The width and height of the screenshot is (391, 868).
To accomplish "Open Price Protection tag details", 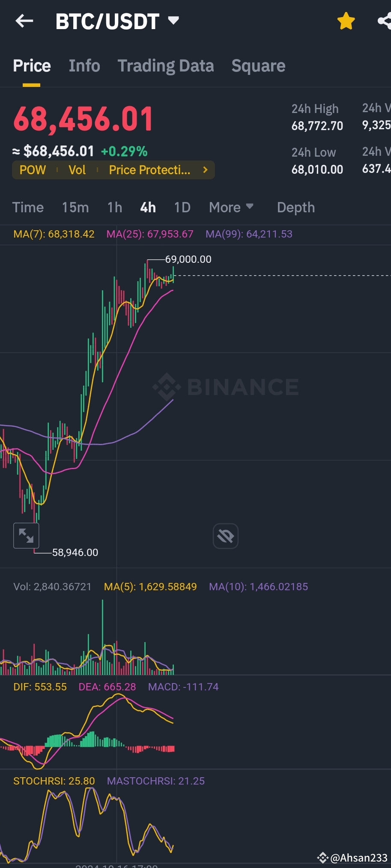I will point(149,170).
